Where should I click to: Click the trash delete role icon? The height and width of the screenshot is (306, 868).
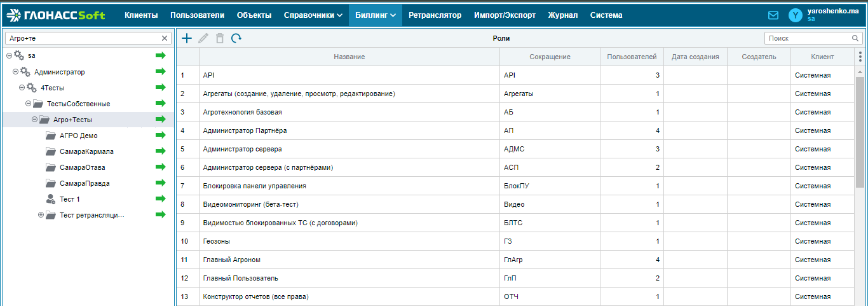coord(220,38)
